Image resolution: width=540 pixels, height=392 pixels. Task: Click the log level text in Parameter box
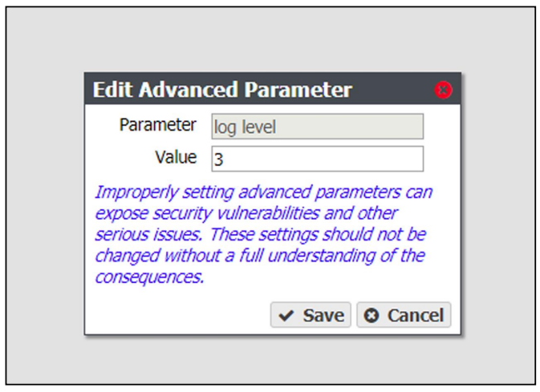tap(245, 127)
